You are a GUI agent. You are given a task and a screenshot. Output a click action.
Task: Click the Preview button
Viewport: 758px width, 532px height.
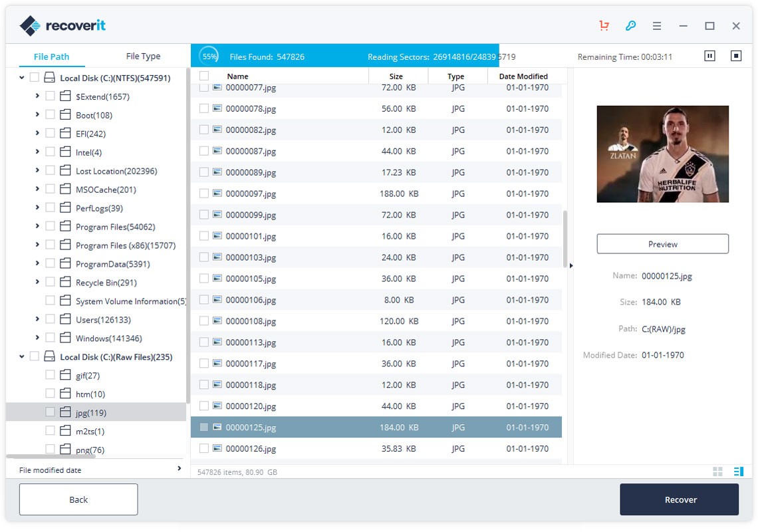pyautogui.click(x=662, y=244)
